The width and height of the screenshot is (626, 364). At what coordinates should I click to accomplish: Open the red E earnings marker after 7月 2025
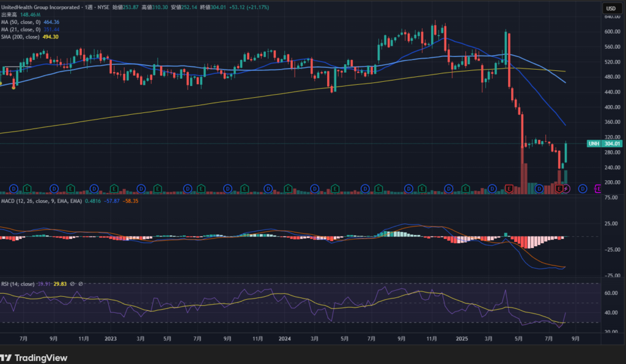click(559, 189)
